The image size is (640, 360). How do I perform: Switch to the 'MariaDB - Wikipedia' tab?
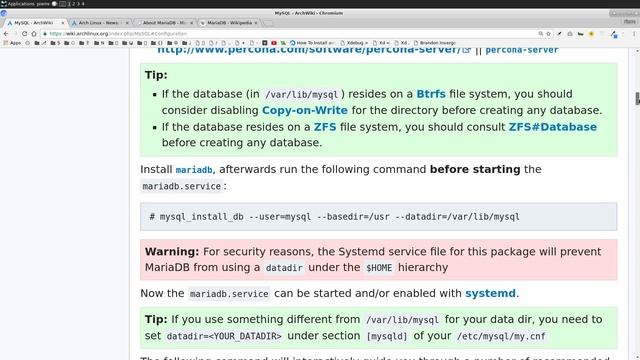point(229,23)
